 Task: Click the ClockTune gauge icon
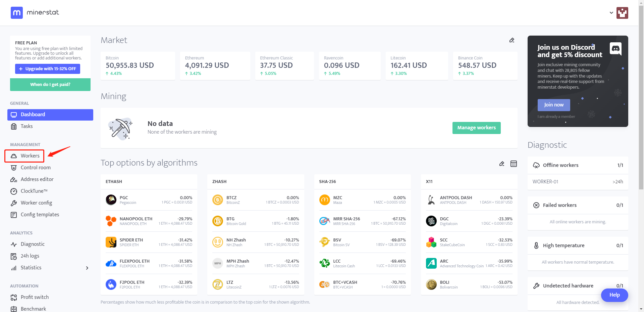[14, 191]
